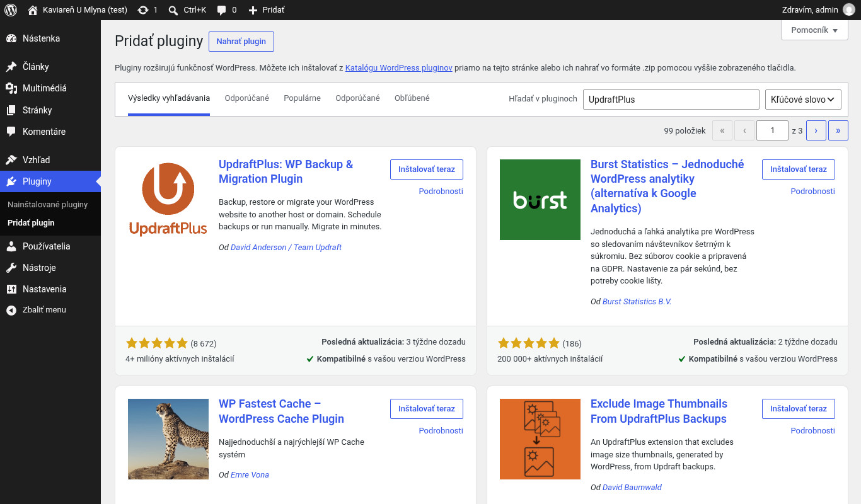
Task: Click the Vzhľad paintbrush icon
Action: coord(11,160)
